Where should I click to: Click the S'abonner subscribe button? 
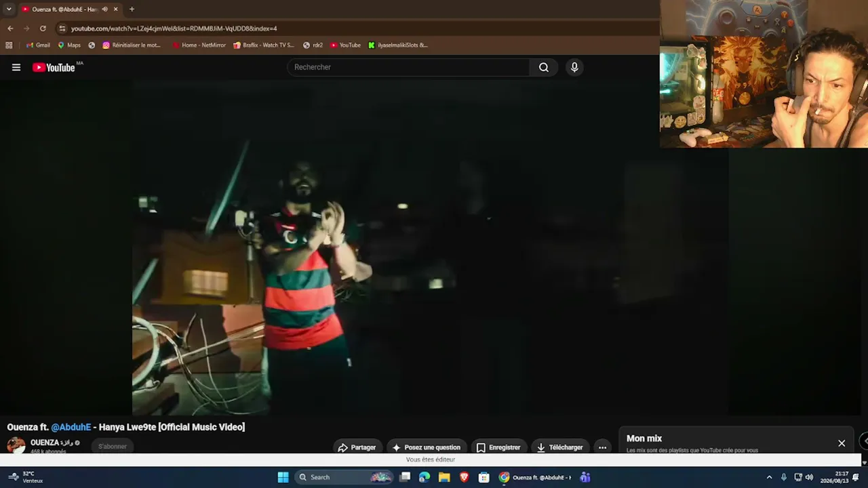pos(113,447)
